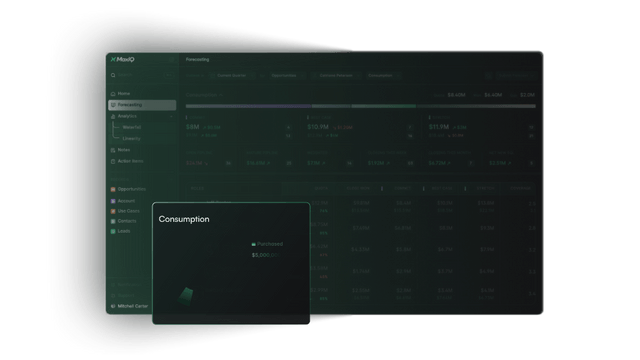Click the Contacts icon in sidebar
This screenshot has height=360, width=640.
pyautogui.click(x=113, y=221)
